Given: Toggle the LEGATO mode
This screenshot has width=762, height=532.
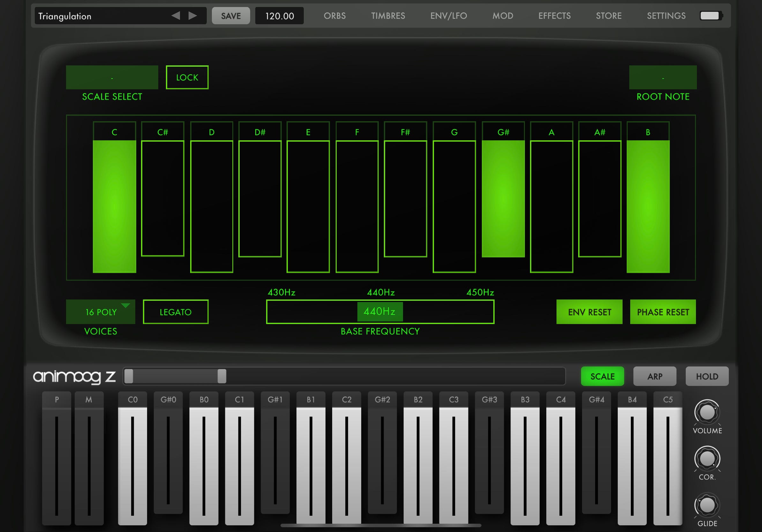Looking at the screenshot, I should coord(176,312).
